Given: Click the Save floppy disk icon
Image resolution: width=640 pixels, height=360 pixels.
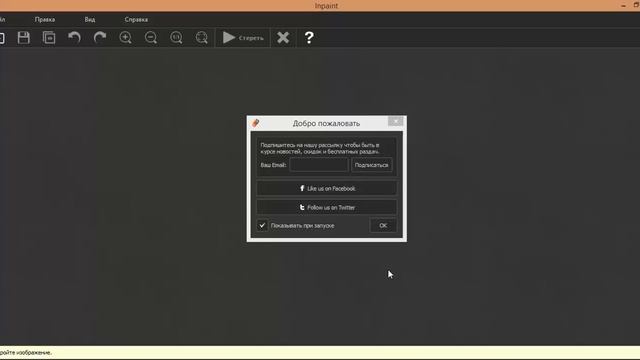Looking at the screenshot, I should (x=24, y=38).
